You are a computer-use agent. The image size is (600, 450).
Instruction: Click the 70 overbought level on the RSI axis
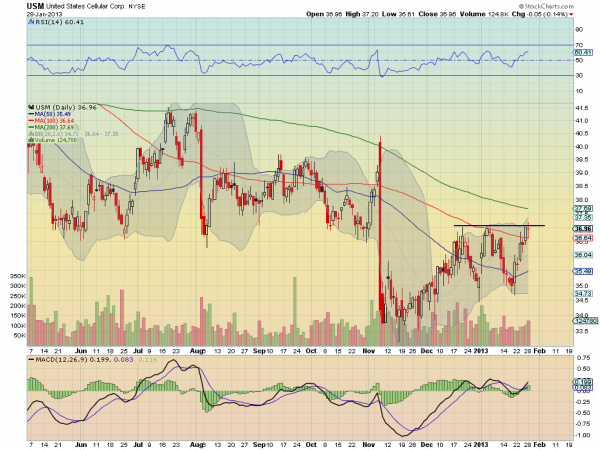tap(579, 45)
